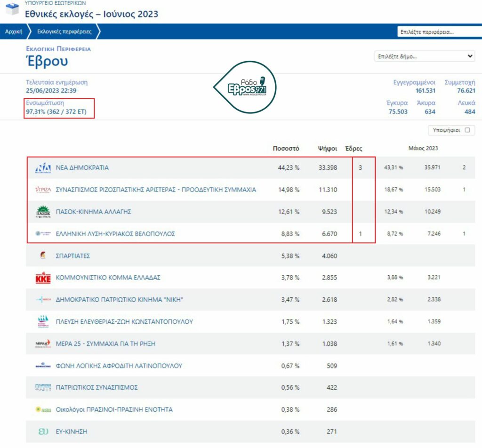
Task: Click the ΣΥΡΙΖΑ party logo
Action: tap(43, 190)
